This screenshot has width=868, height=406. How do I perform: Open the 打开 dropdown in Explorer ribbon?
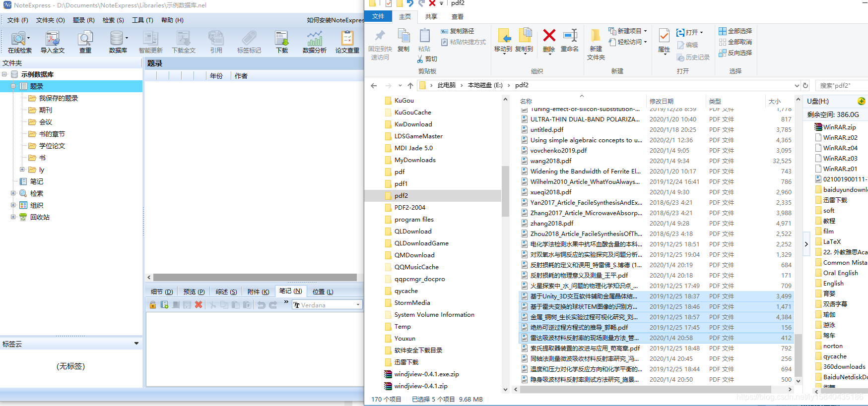pos(690,33)
